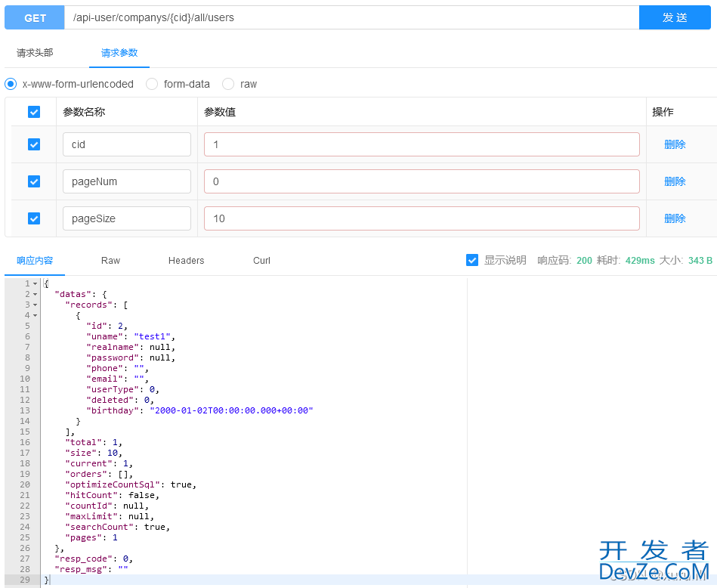
Task: Edit the pageNum value field containing 0
Action: 422,181
